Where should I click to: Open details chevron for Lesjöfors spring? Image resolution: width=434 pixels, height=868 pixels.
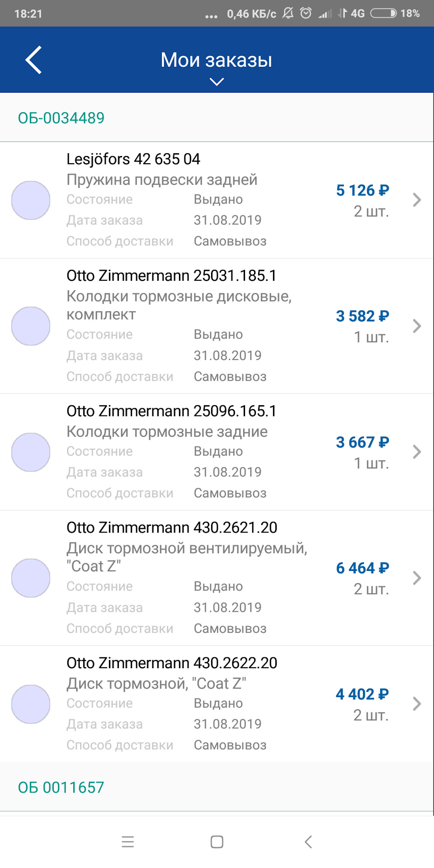point(417,200)
